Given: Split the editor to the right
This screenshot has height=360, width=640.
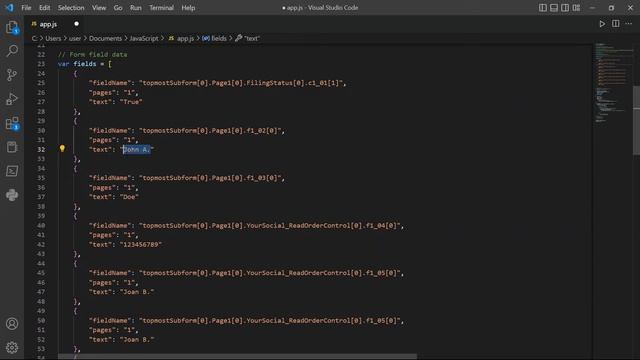Looking at the screenshot, I should 616,24.
